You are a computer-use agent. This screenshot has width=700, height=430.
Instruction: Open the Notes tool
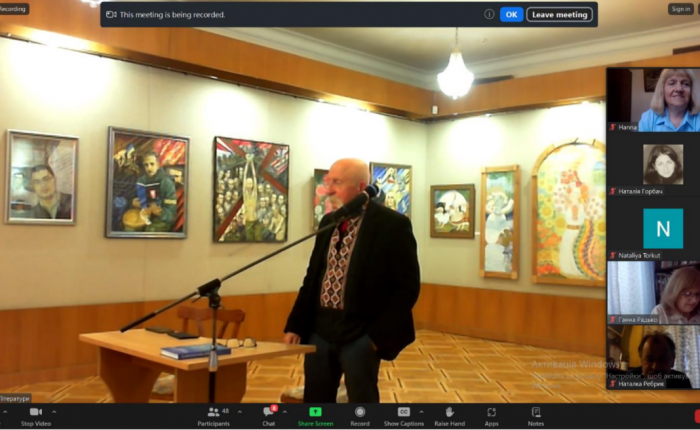point(536,412)
